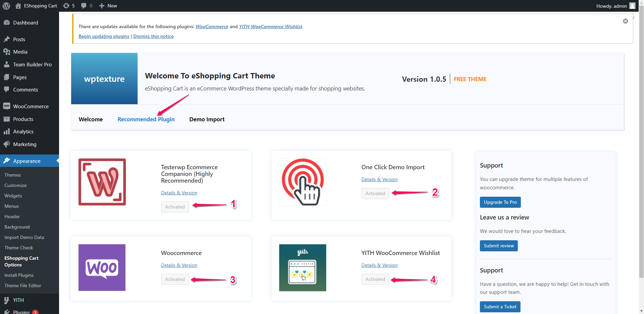Open Details & Version for One Click Demo Import
This screenshot has height=314, width=644.
click(x=379, y=179)
